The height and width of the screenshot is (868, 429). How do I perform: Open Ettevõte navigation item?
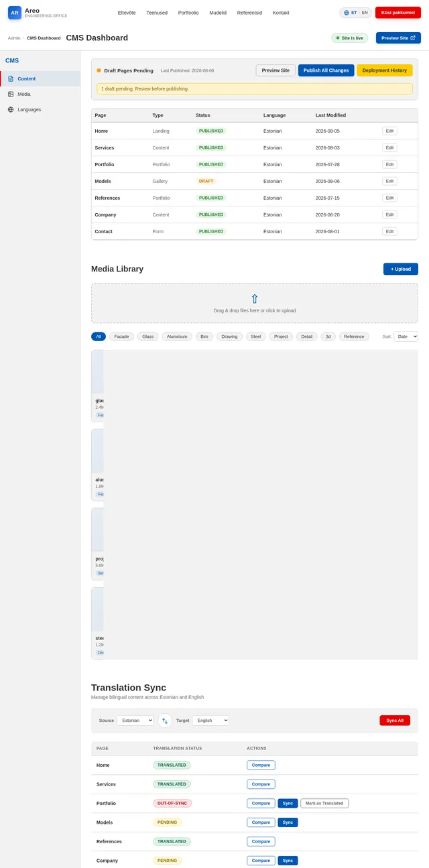point(127,13)
